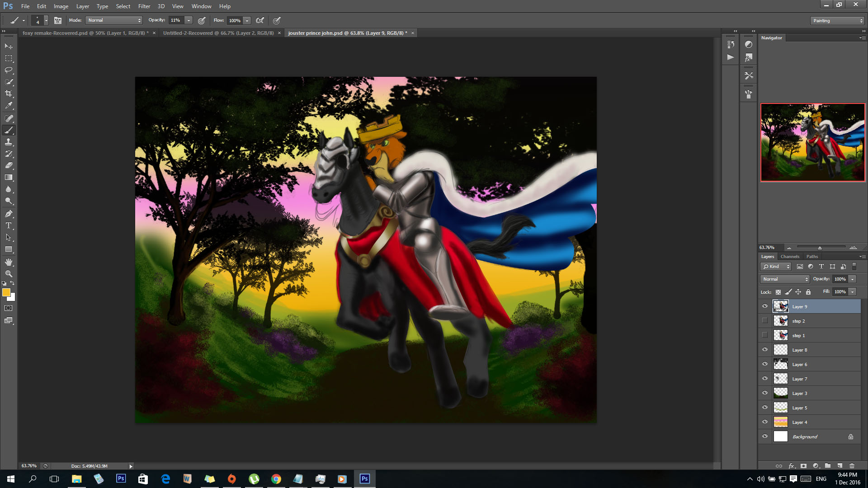Open the layer blend mode dropdown
868x488 pixels.
[x=785, y=279]
